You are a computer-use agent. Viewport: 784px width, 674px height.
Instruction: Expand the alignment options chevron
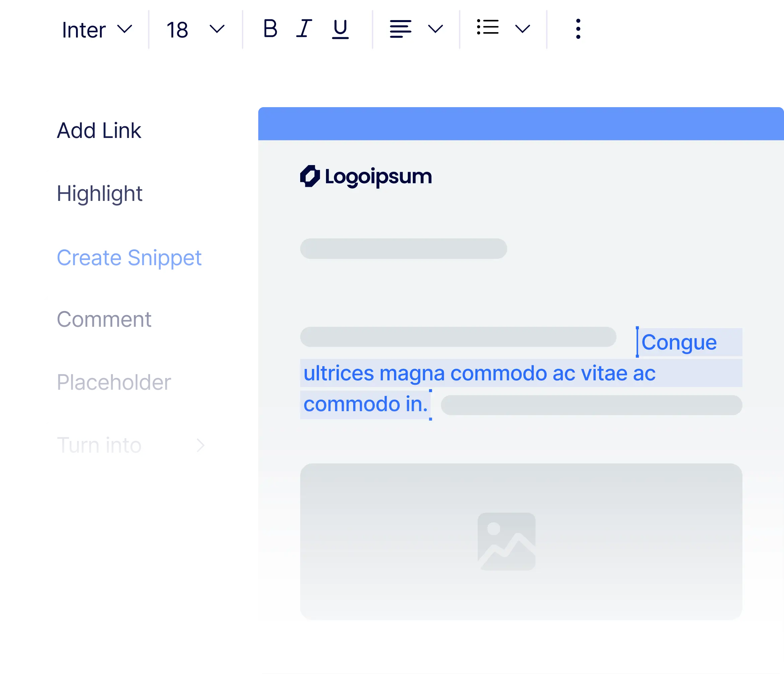point(435,29)
